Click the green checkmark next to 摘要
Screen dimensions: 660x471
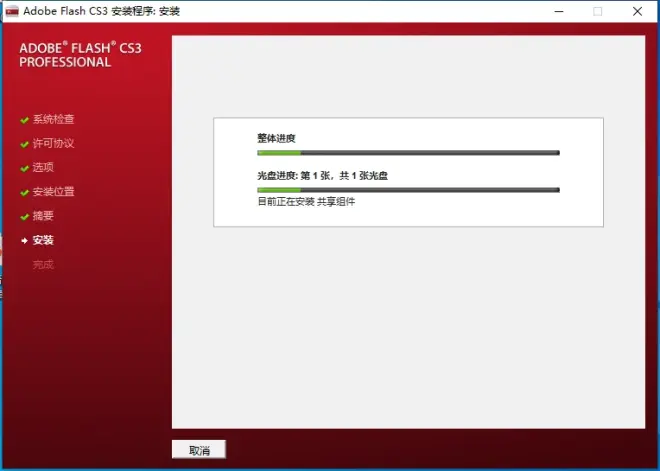(x=24, y=216)
